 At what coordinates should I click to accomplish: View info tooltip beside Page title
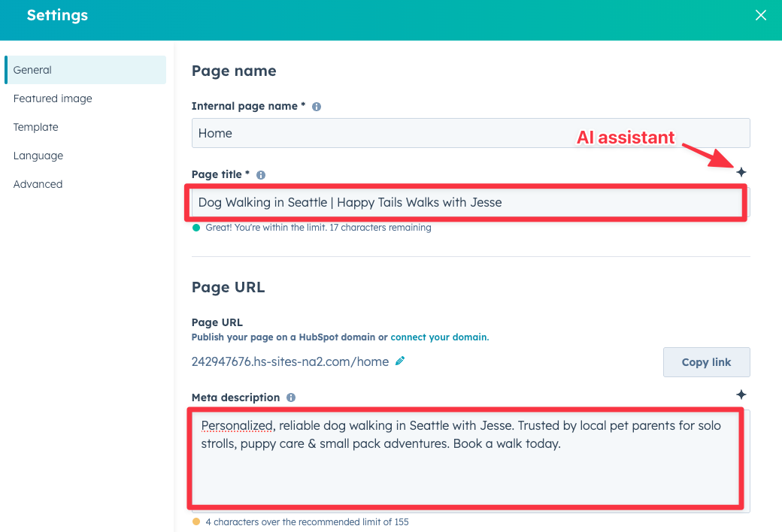(260, 174)
